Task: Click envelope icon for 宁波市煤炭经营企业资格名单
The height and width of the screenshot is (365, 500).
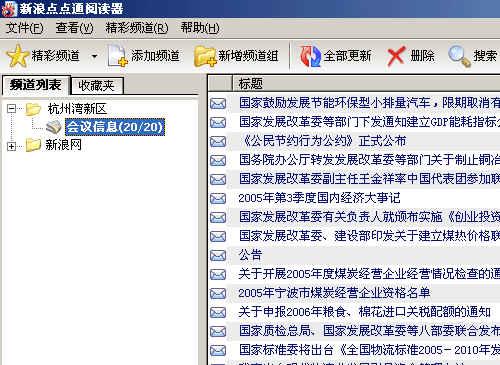Action: point(218,294)
